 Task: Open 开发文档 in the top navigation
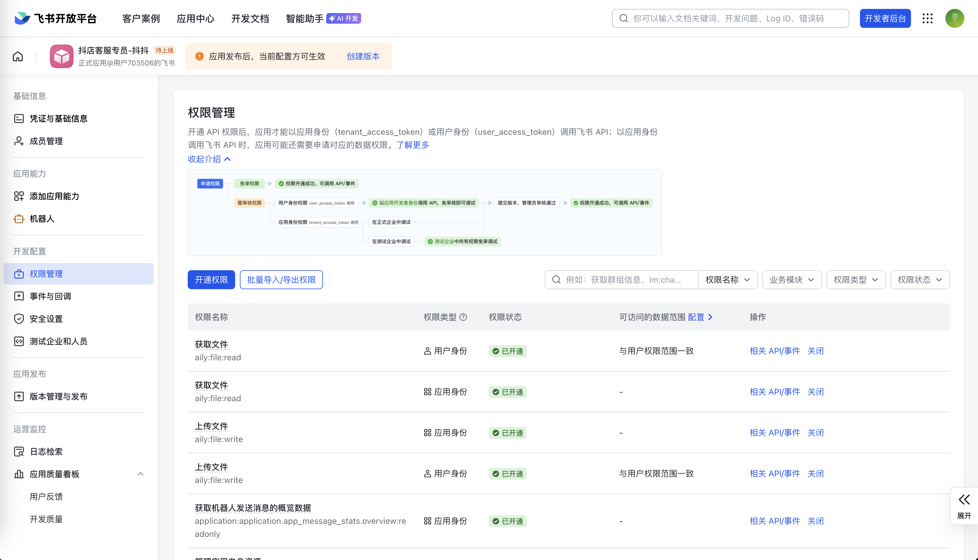tap(250, 18)
